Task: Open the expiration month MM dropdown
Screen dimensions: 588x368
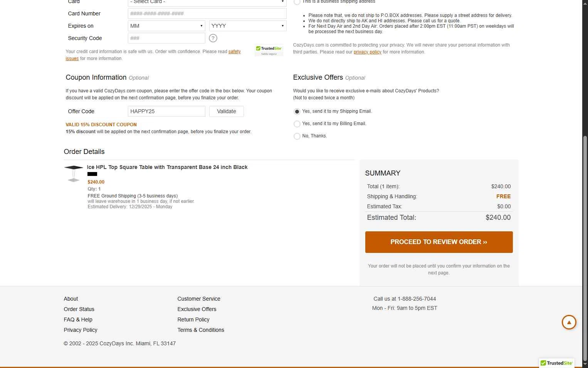Action: 166,26
